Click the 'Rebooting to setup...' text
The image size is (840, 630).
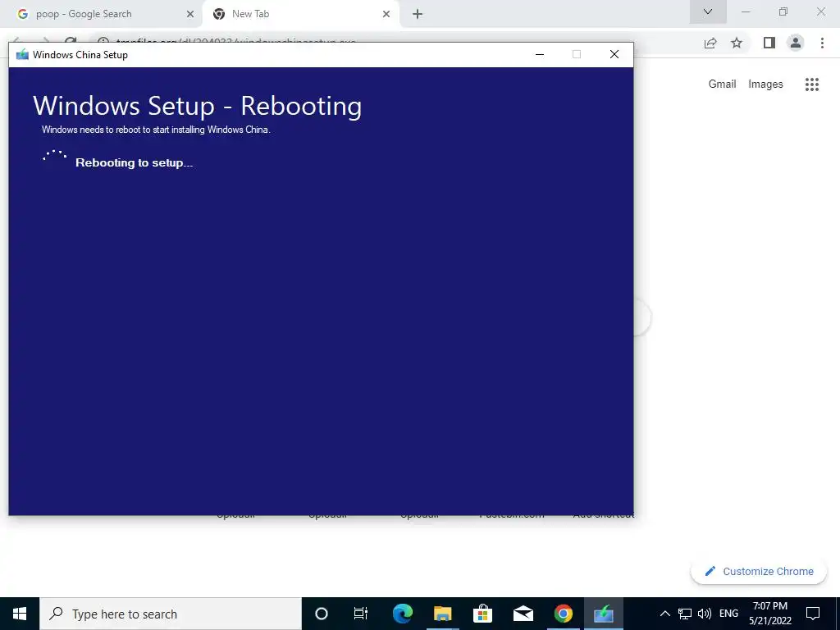click(134, 163)
